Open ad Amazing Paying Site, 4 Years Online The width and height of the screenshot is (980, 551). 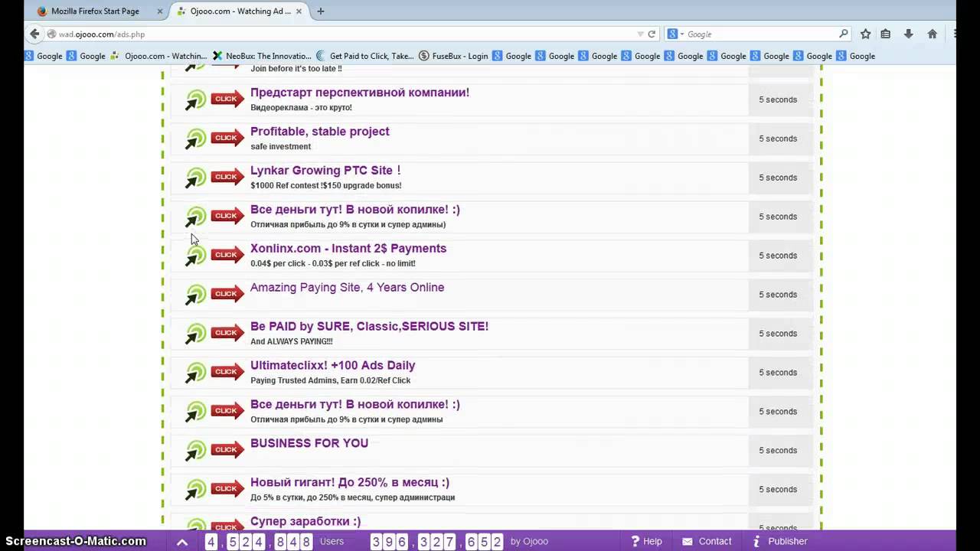point(347,288)
